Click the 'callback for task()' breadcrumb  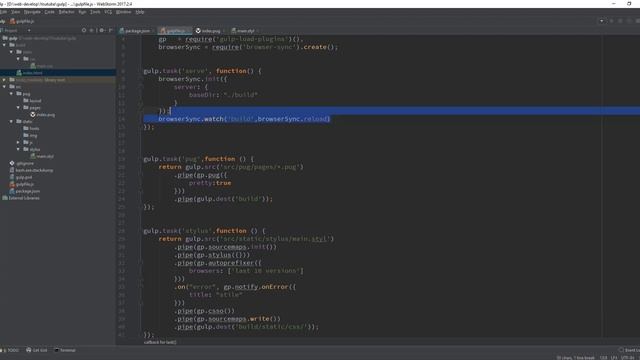pyautogui.click(x=160, y=342)
